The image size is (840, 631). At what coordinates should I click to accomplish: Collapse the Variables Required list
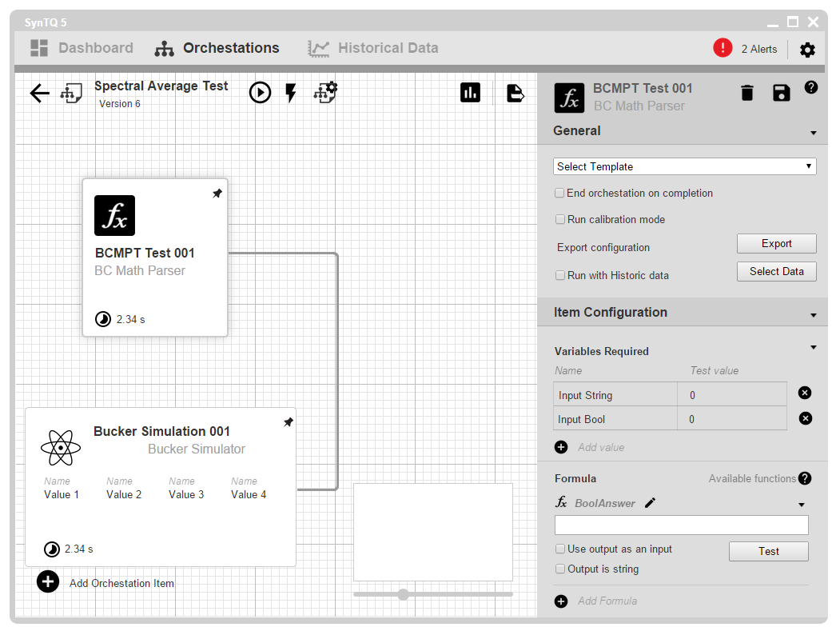(813, 347)
